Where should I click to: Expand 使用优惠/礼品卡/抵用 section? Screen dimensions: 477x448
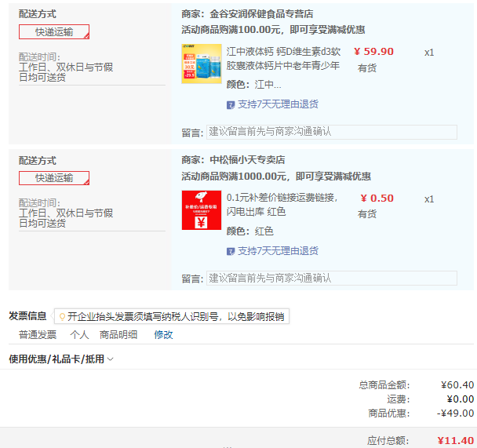click(x=61, y=359)
